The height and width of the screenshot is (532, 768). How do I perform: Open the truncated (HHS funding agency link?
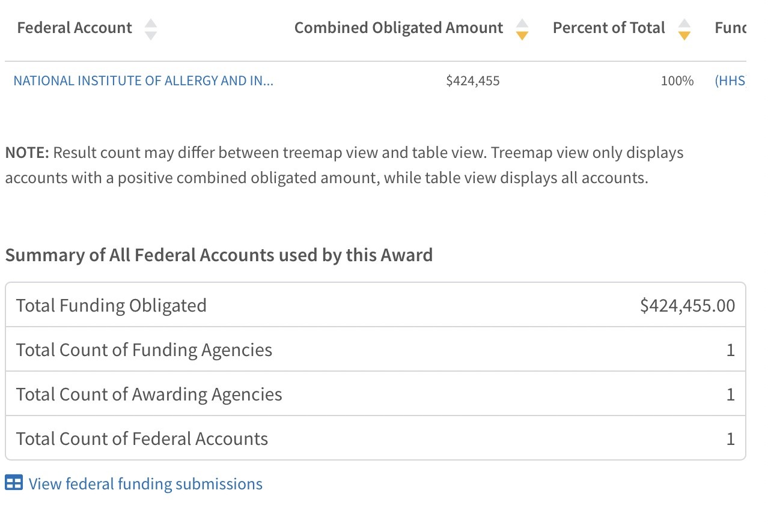click(730, 80)
